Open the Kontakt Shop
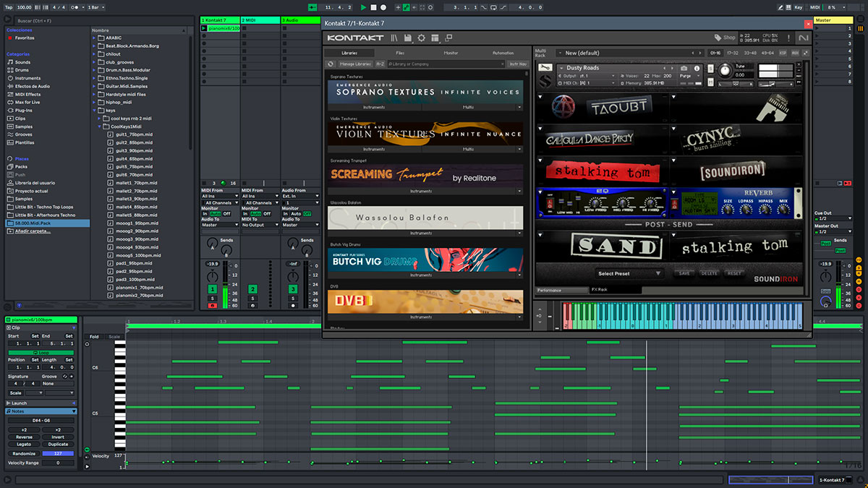Image resolution: width=868 pixels, height=488 pixels. click(724, 38)
